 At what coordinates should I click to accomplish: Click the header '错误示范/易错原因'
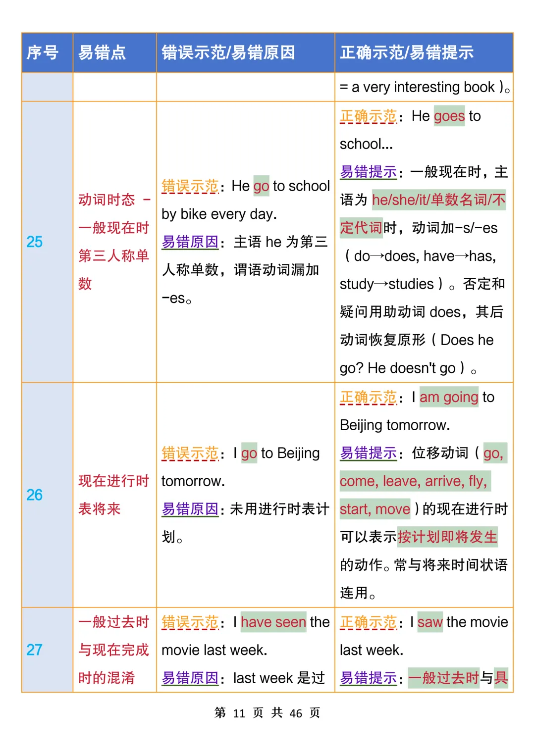point(246,52)
